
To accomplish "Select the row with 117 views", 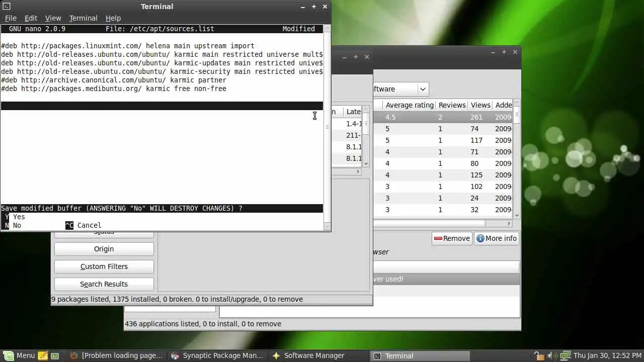I will [443, 140].
